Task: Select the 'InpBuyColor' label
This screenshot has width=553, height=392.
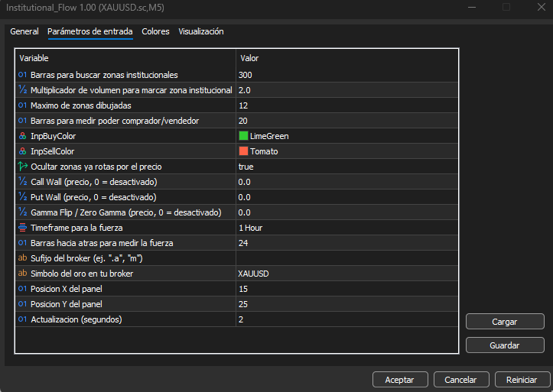Action: (54, 136)
